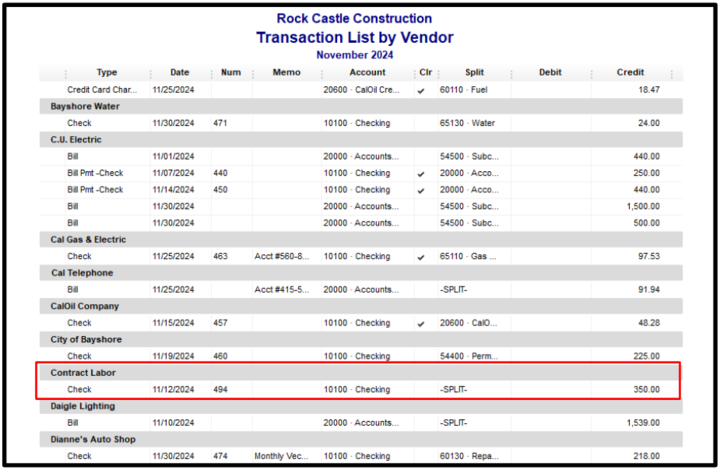This screenshot has height=470, width=720.
Task: Click the 97.53 credit amount
Action: 649,256
